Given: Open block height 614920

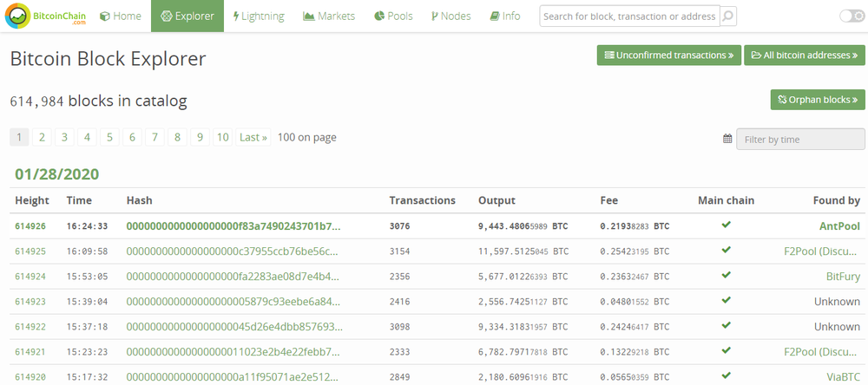Looking at the screenshot, I should [30, 377].
